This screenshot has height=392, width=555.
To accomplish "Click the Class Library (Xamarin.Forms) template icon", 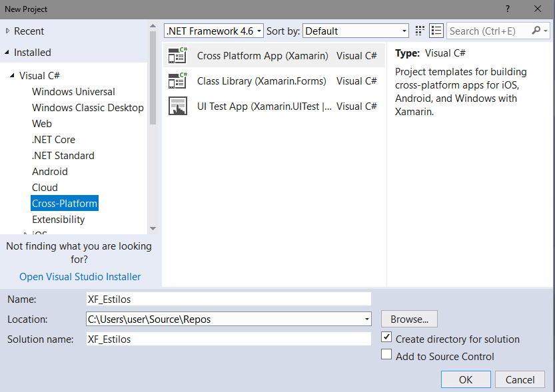I will tap(178, 81).
